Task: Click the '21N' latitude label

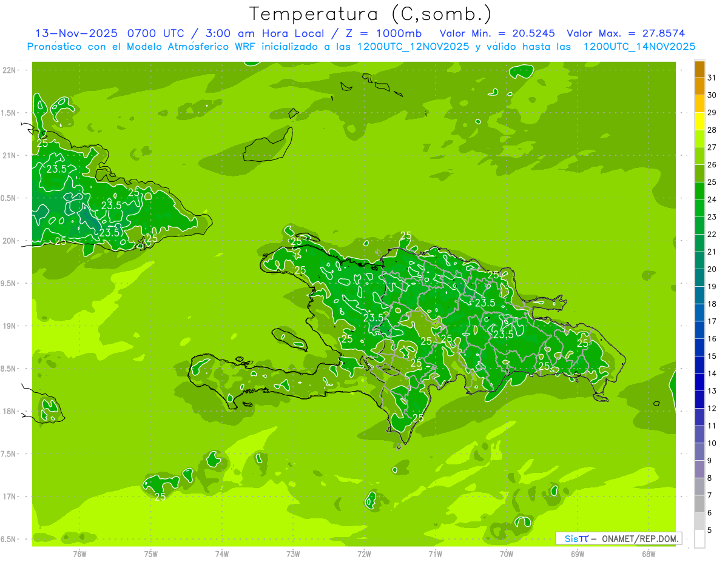Action: (x=8, y=155)
